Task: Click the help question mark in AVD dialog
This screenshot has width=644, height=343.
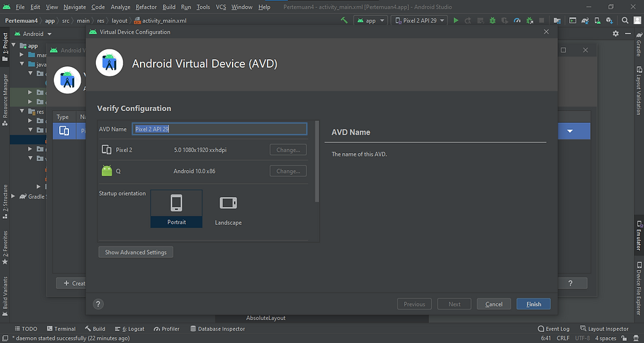Action: coord(98,304)
